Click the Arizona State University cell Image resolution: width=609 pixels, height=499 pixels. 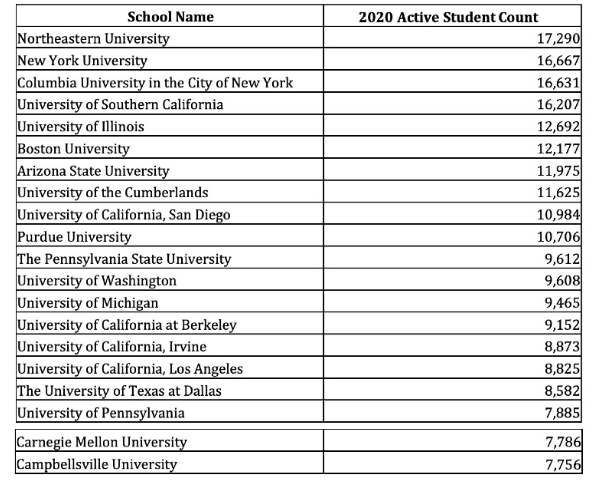[94, 171]
